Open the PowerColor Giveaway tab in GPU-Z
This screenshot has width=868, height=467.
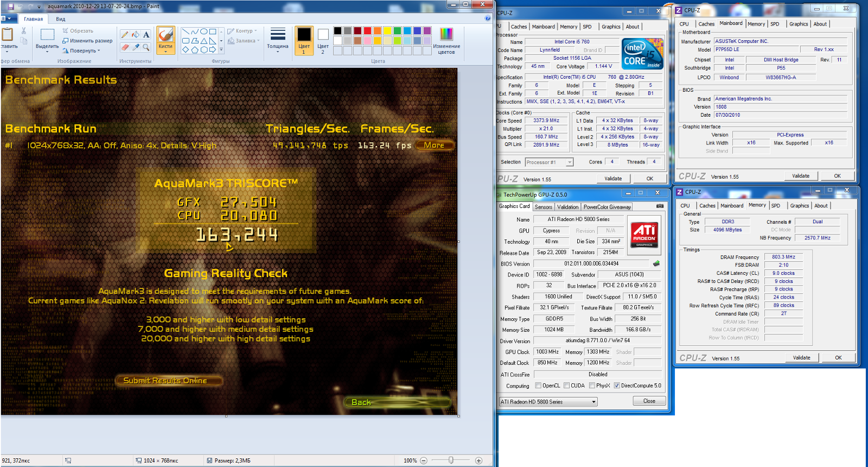(607, 207)
